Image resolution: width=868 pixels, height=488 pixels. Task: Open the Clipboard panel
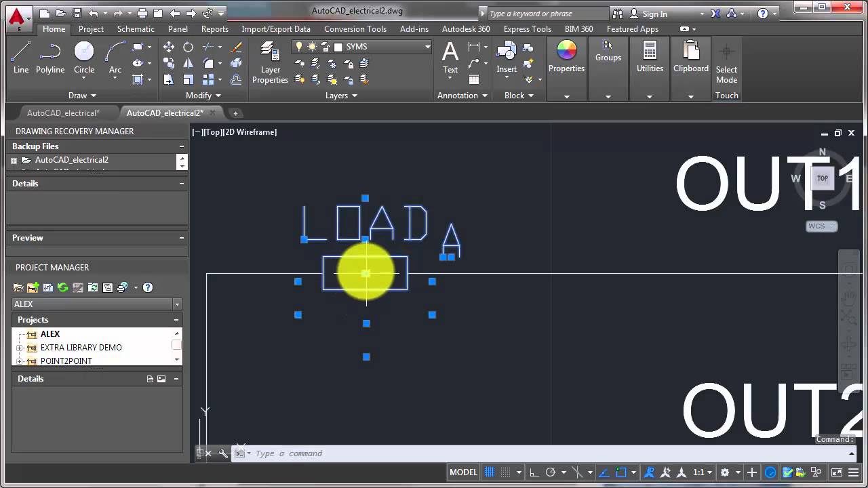tap(691, 56)
